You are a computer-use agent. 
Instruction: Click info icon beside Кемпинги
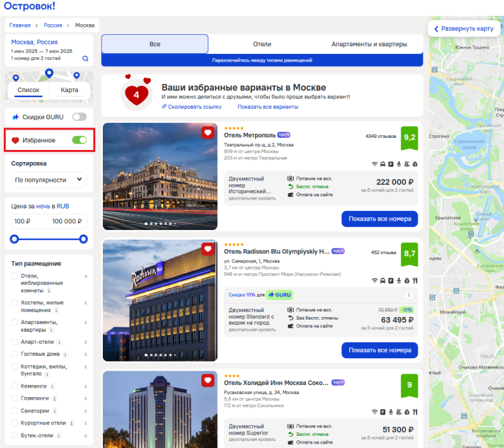52,386
